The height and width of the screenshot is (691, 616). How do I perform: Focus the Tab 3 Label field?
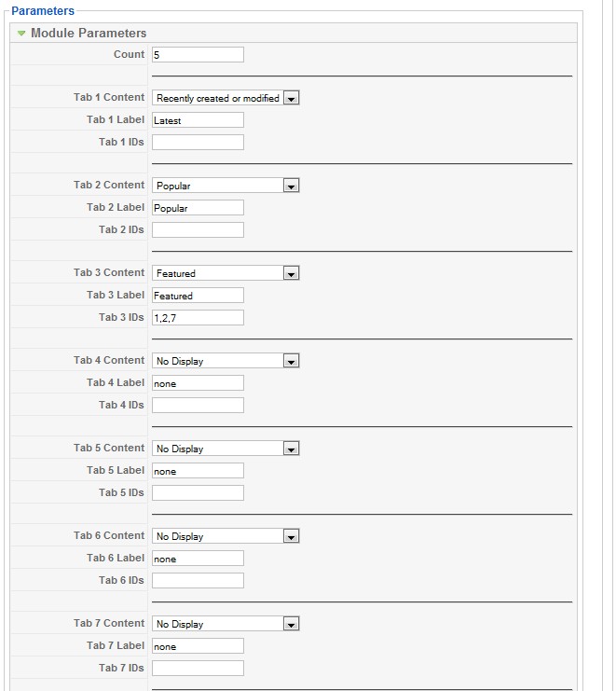click(198, 296)
